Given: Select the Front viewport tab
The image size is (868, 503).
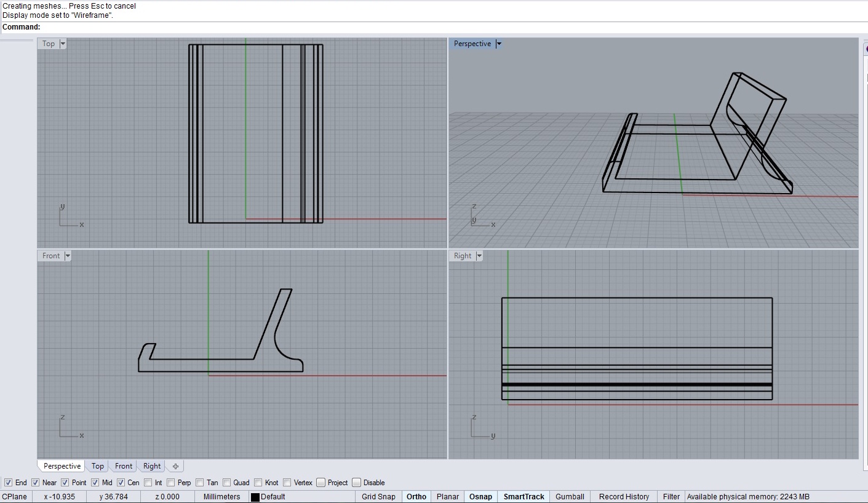Looking at the screenshot, I should pyautogui.click(x=124, y=466).
